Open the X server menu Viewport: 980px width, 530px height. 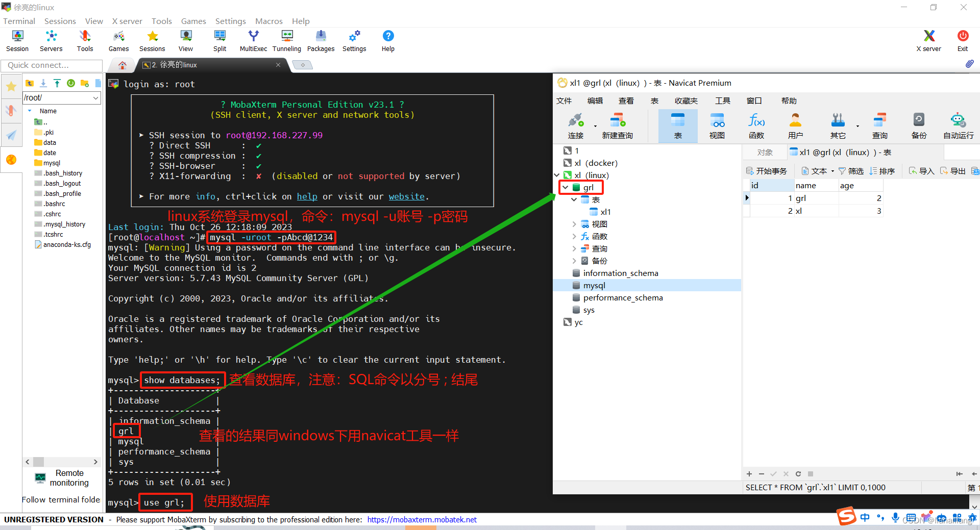(127, 21)
